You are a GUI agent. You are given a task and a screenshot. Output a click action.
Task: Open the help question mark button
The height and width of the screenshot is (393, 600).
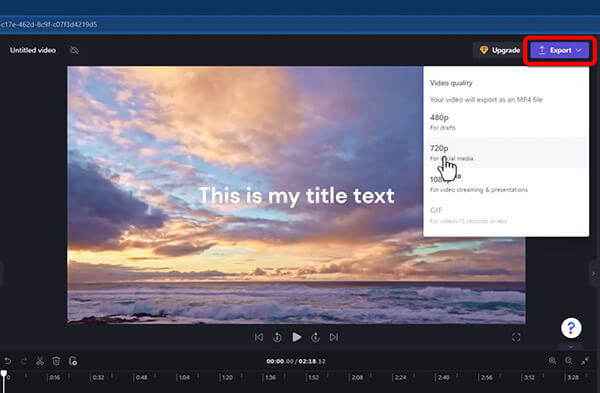pos(571,328)
